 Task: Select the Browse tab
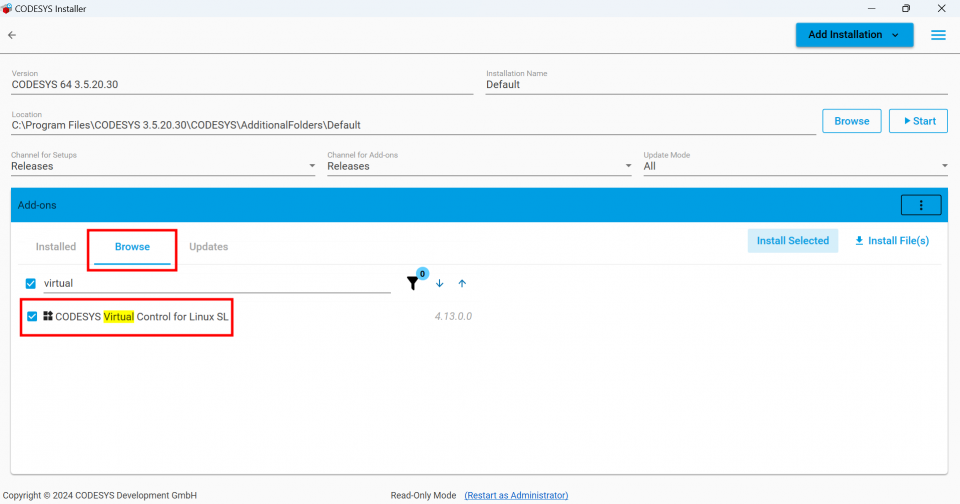point(132,247)
